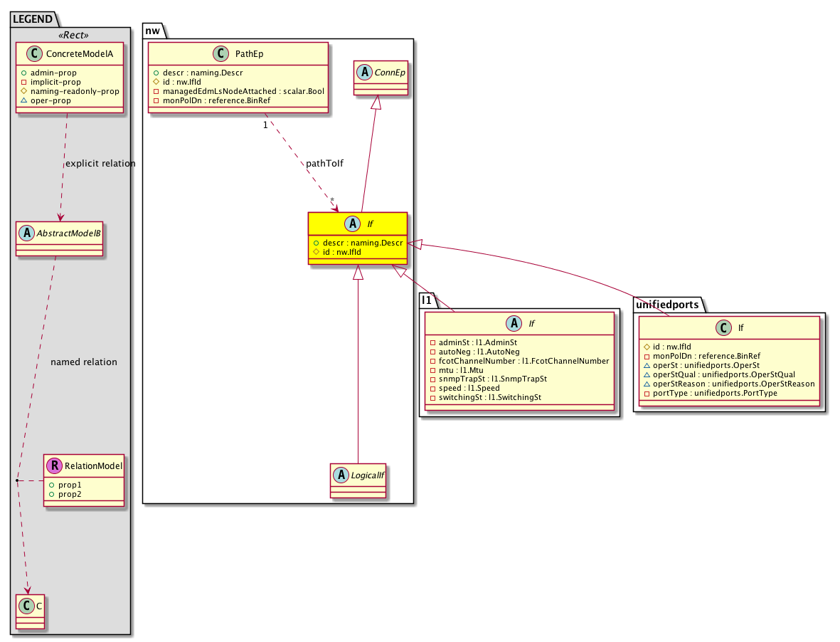Select the pink R icon of RelationModel
Viewport: 840px width, 642px height.
point(54,466)
